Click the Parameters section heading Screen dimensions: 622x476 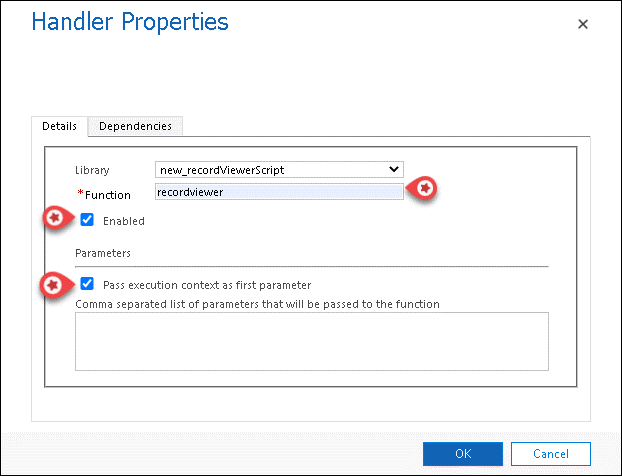[x=103, y=254]
